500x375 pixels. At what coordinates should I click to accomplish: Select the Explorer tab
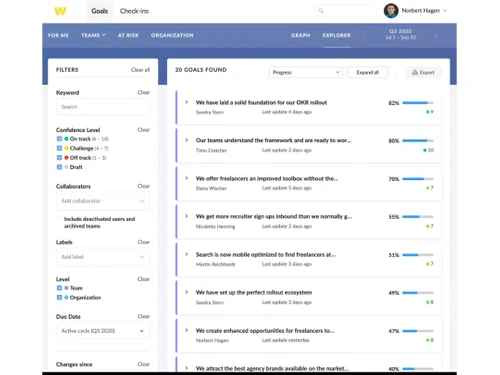336,35
